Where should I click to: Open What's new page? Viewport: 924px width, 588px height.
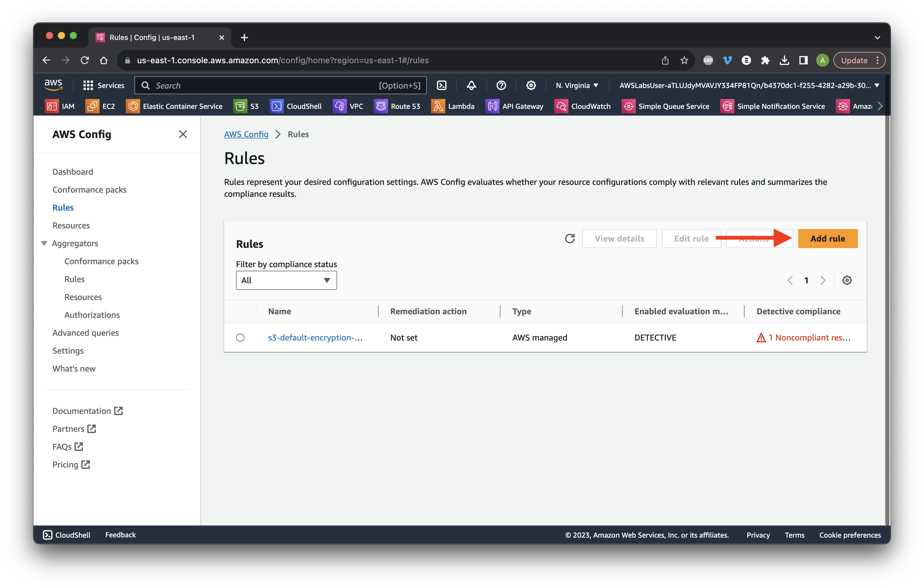(74, 369)
